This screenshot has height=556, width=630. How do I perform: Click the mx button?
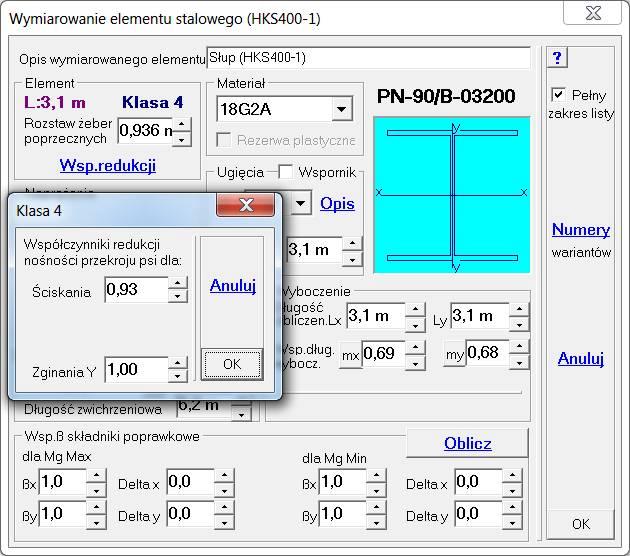click(350, 355)
